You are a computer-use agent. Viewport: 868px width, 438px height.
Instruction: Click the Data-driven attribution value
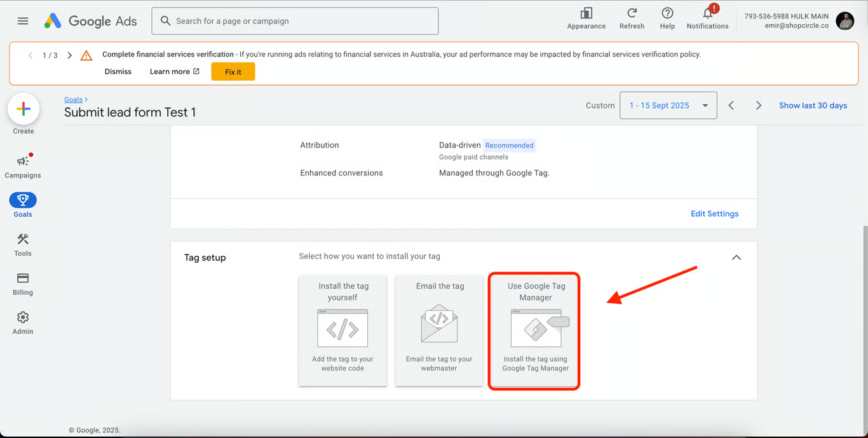click(x=460, y=145)
